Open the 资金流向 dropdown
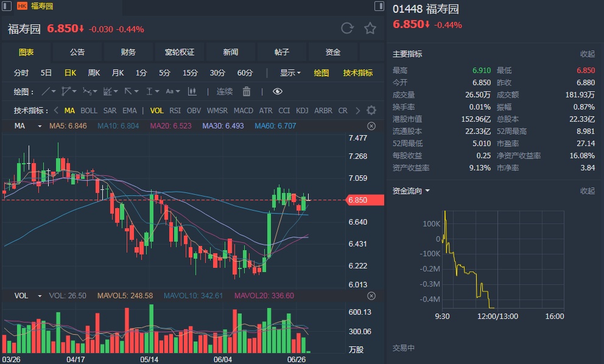The height and width of the screenshot is (364, 604). [x=411, y=191]
